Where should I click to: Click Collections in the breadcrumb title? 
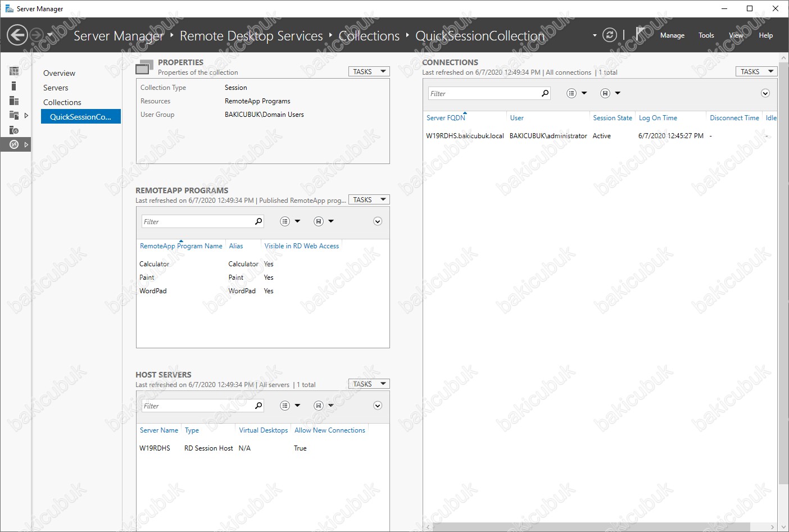tap(369, 35)
